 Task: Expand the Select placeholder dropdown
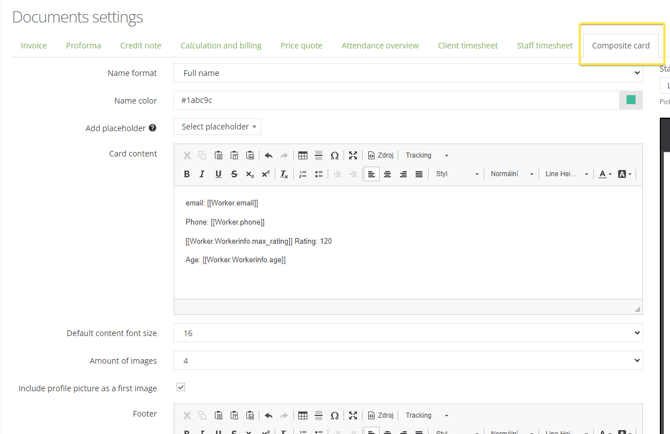tap(217, 127)
